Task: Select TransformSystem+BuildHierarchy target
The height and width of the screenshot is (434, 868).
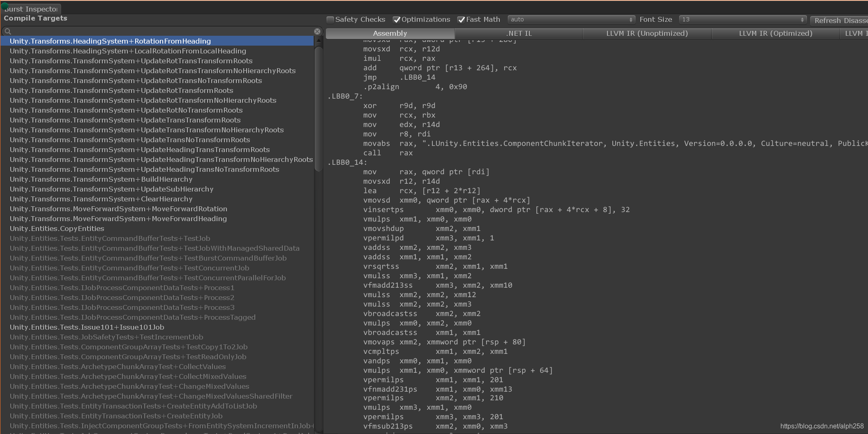Action: click(x=157, y=179)
